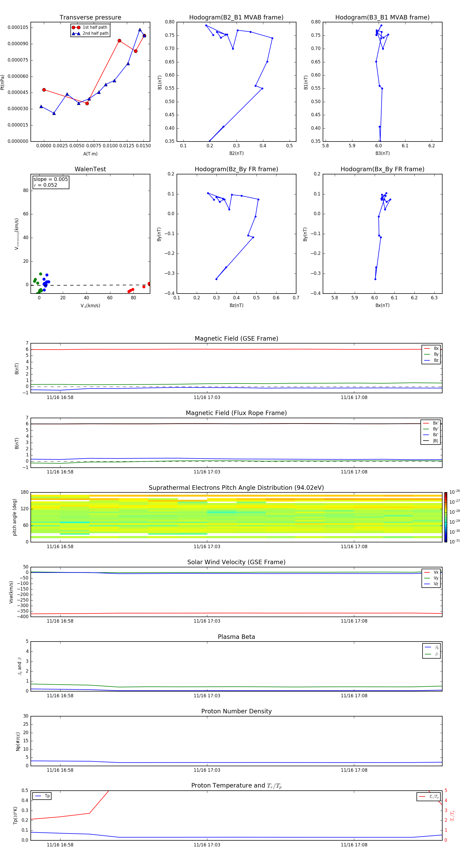Click '11/16 17:03' tick under Solar Wind Velocity plot
The height and width of the screenshot is (868, 473).
[x=207, y=621]
